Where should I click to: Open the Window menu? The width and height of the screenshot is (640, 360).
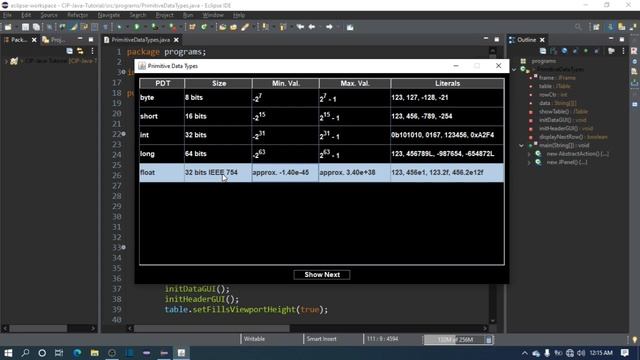tap(213, 15)
